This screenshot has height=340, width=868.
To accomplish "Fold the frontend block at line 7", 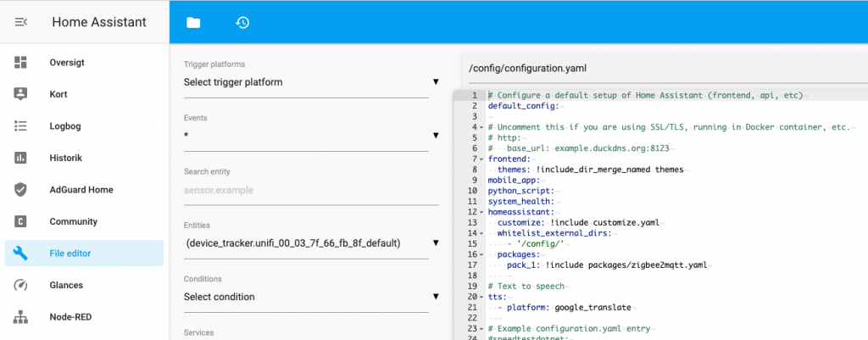I will [x=481, y=159].
